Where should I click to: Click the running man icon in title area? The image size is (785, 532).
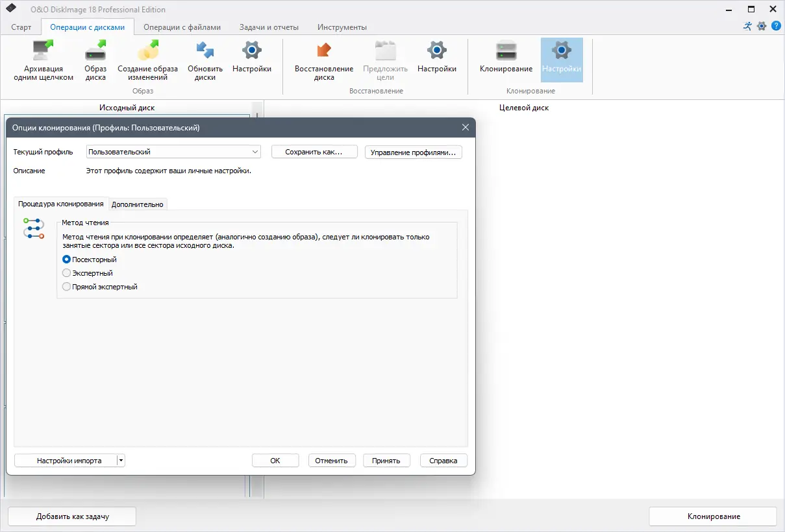(x=748, y=26)
